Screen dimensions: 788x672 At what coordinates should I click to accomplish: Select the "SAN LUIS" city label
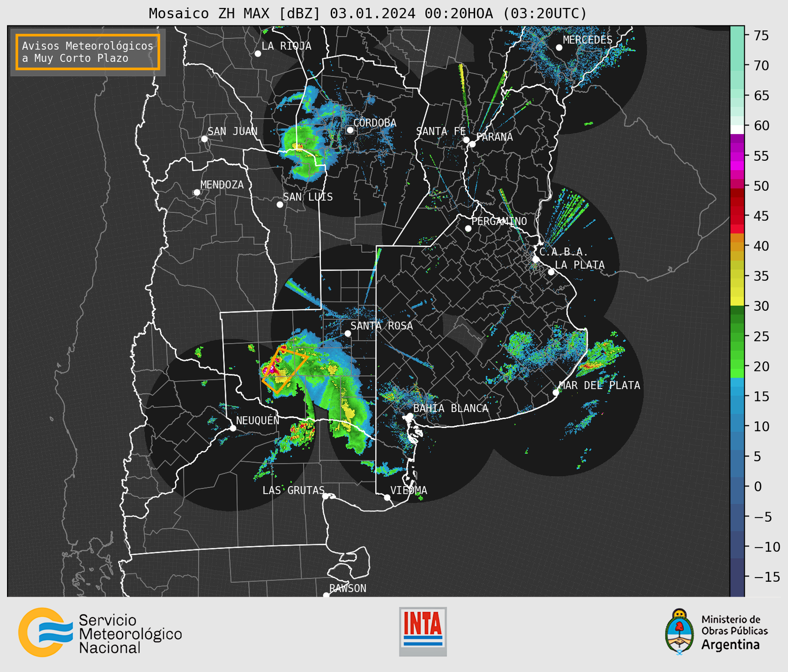pos(308,197)
